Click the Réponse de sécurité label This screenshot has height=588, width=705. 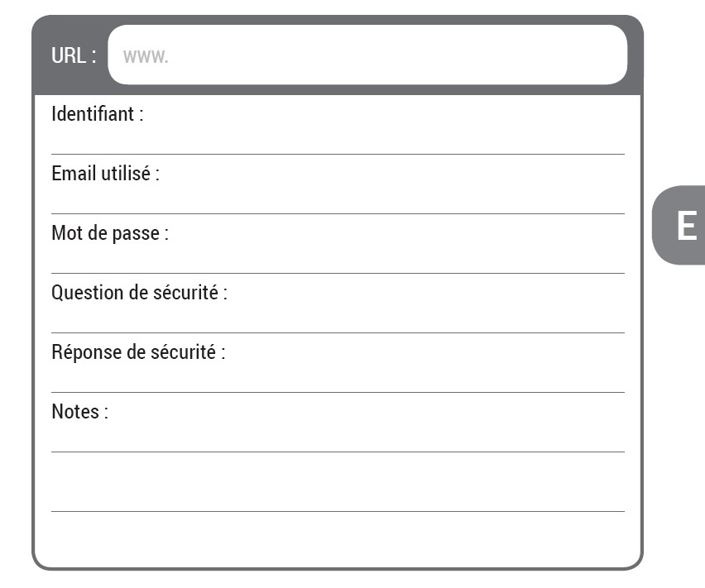[138, 352]
